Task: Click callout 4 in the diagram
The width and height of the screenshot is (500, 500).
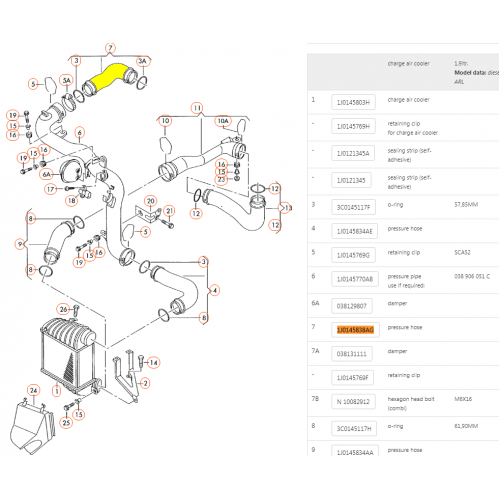Action: (x=215, y=290)
